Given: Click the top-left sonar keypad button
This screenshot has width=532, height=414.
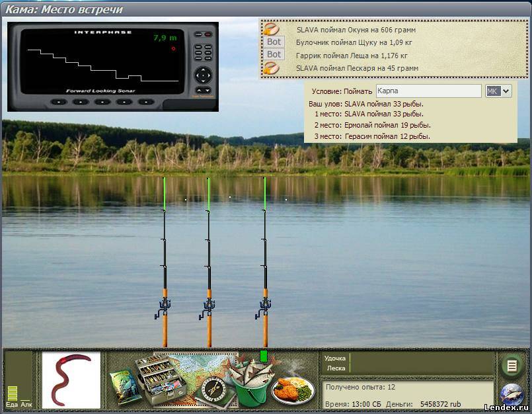Looking at the screenshot, I should 198,47.
